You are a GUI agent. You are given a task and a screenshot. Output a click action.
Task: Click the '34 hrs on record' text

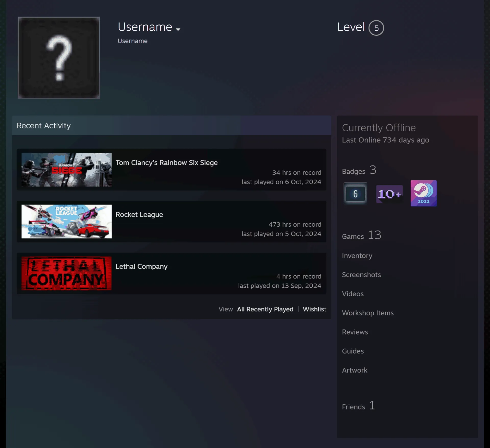297,173
